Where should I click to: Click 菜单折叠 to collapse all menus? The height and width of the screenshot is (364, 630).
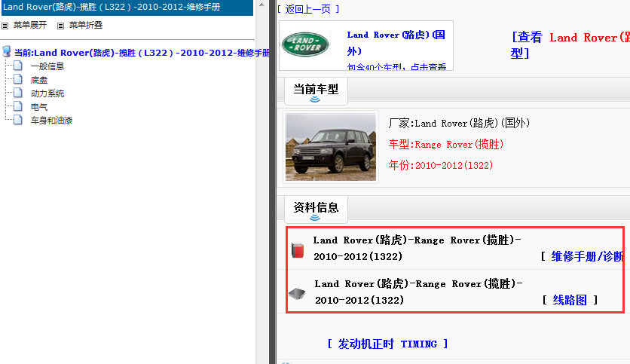click(86, 25)
